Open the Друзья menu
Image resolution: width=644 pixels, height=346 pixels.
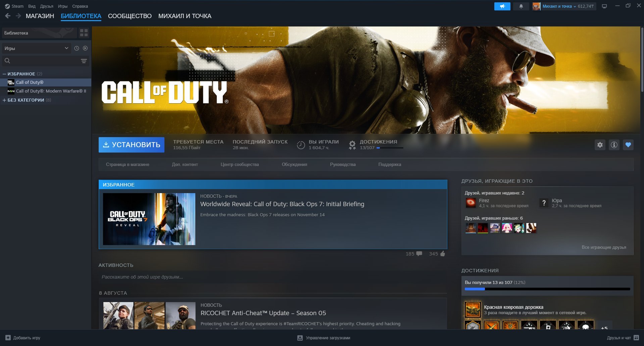pos(47,6)
